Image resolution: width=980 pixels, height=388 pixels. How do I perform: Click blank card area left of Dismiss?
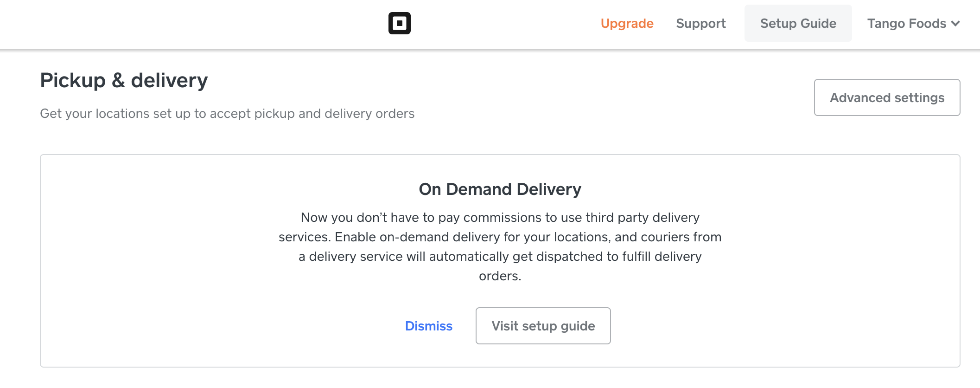pos(209,326)
